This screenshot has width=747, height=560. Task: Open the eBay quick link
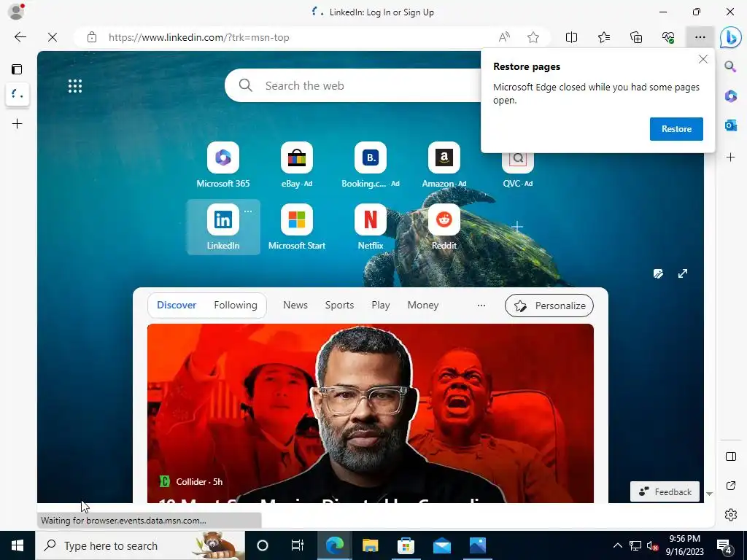pos(296,166)
